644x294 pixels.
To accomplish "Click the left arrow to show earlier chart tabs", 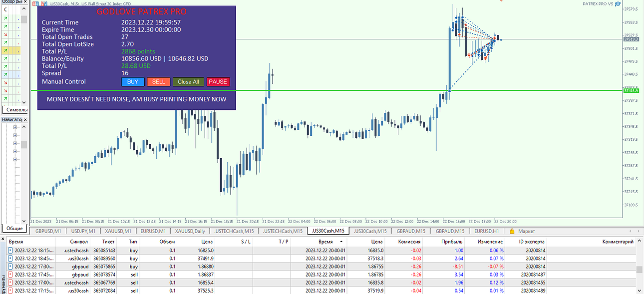I will click(630, 231).
